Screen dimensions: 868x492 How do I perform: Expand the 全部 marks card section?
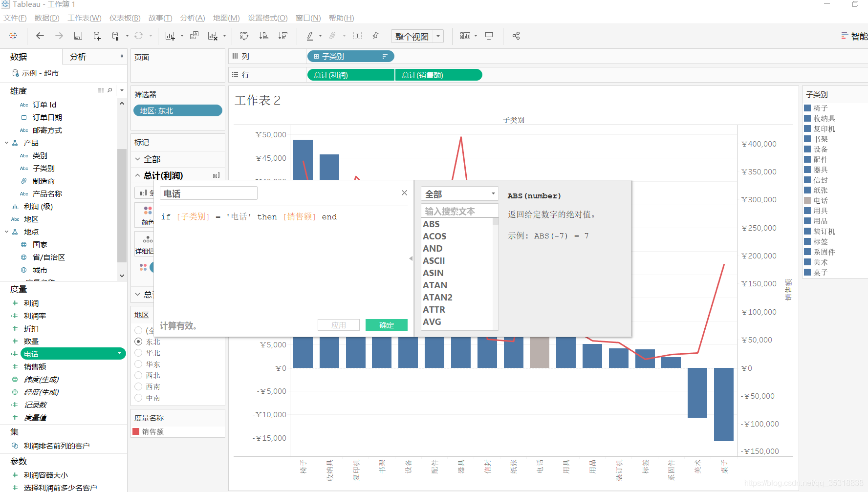pyautogui.click(x=138, y=159)
